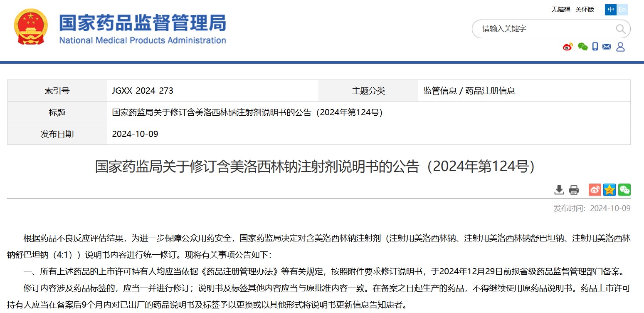Click the national emblem logo

coord(31,27)
